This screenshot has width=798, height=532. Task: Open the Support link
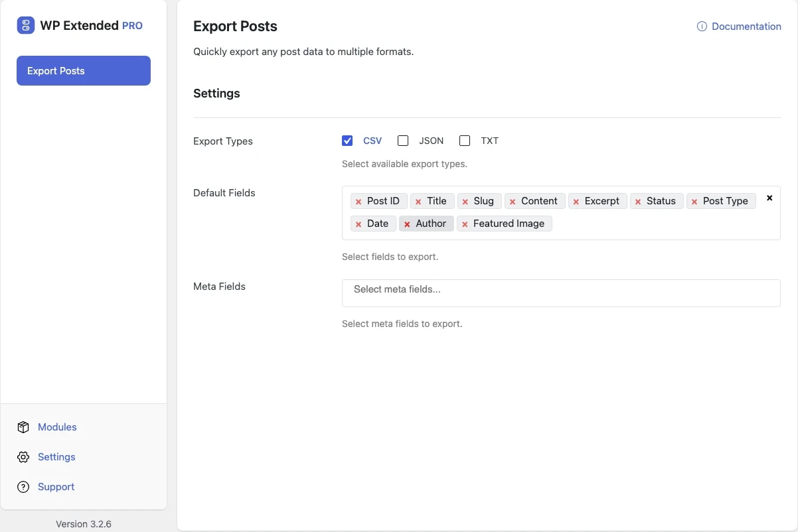click(56, 487)
